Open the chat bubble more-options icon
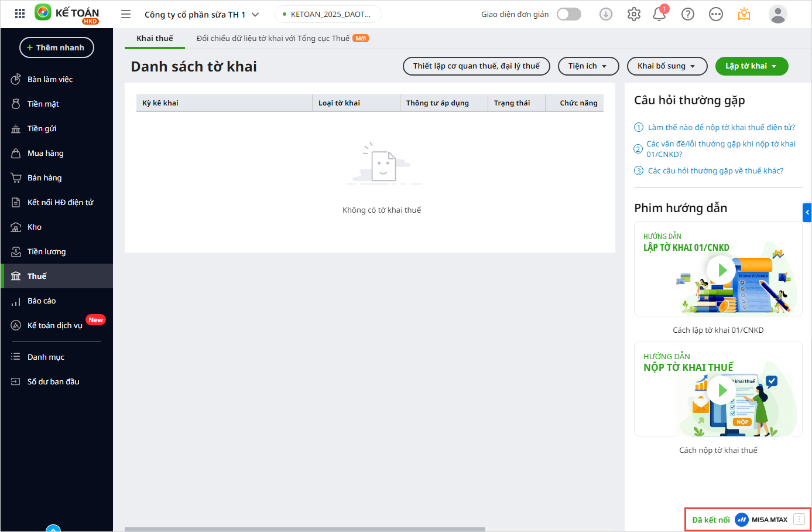The height and width of the screenshot is (532, 812). [x=715, y=14]
